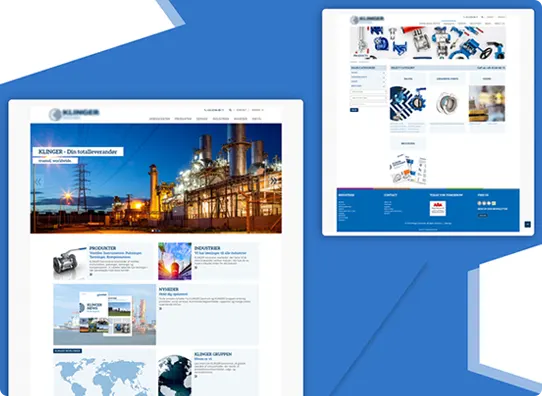The width and height of the screenshot is (542, 396).
Task: Open the hoses category photo tile
Action: pos(487,104)
